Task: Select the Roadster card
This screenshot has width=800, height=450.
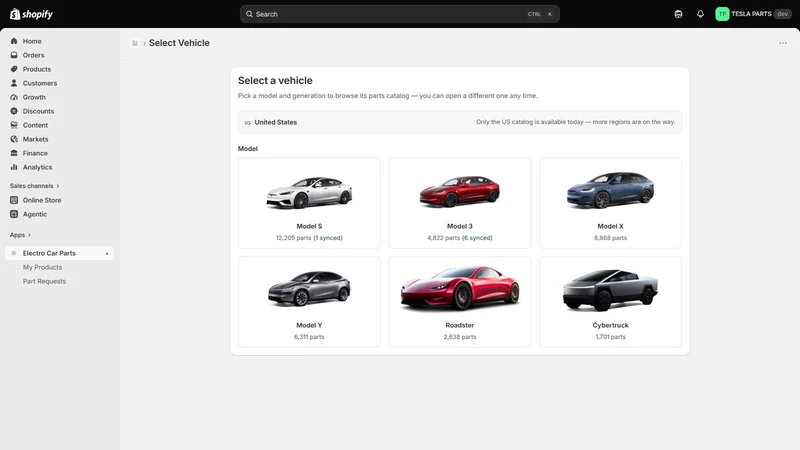Action: tap(460, 302)
